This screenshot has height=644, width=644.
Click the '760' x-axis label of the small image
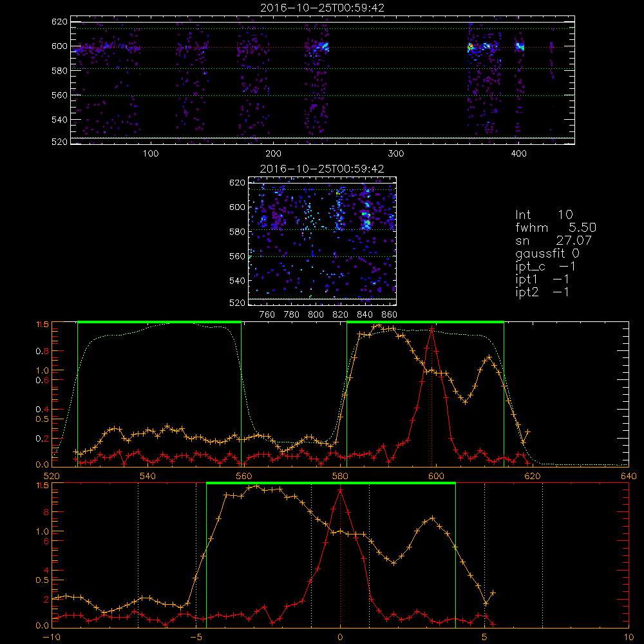[x=267, y=315]
